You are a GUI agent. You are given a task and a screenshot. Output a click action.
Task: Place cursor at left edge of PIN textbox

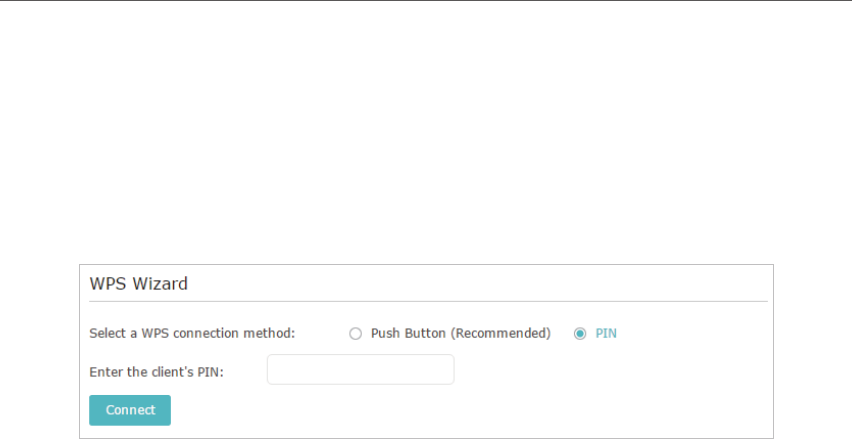(x=272, y=369)
